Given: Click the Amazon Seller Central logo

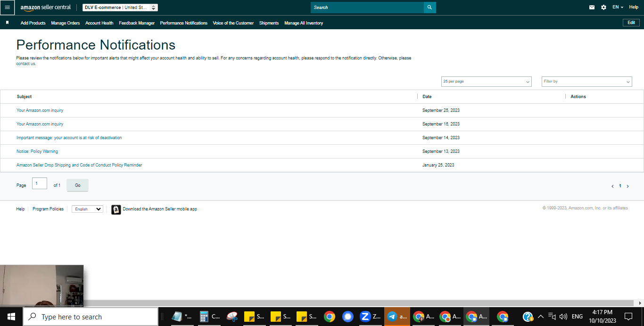Looking at the screenshot, I should (x=46, y=8).
